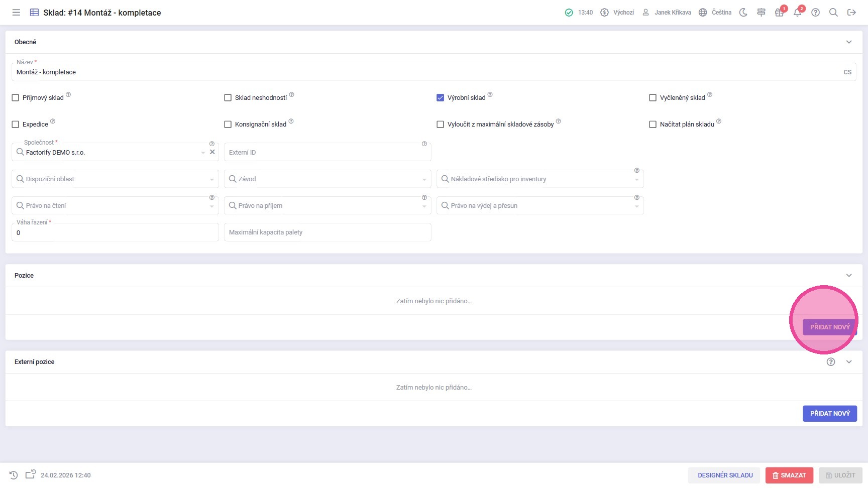Click the logout icon
The height and width of the screenshot is (488, 868).
click(851, 13)
